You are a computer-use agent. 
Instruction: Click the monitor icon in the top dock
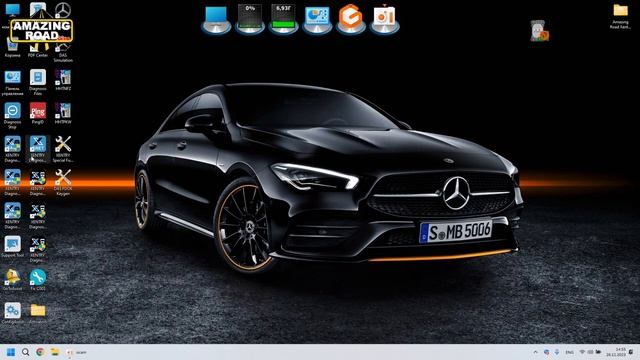coord(216,20)
